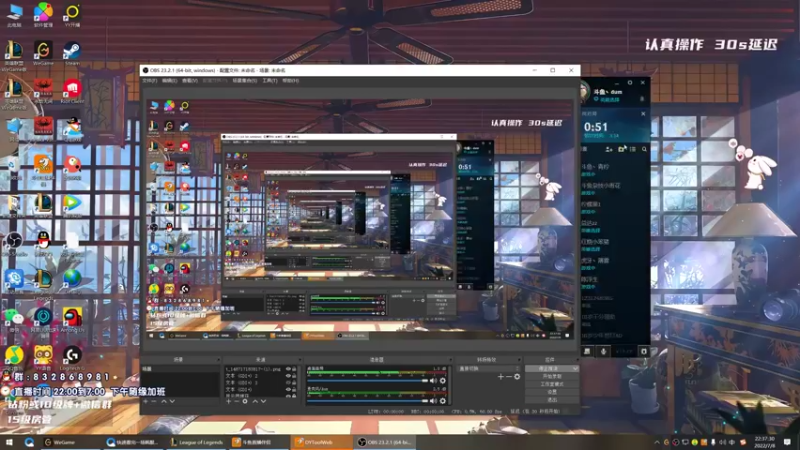Screen dimensions: 800x450
Task: Open the Among Us desktop shortcut
Action: click(x=72, y=320)
